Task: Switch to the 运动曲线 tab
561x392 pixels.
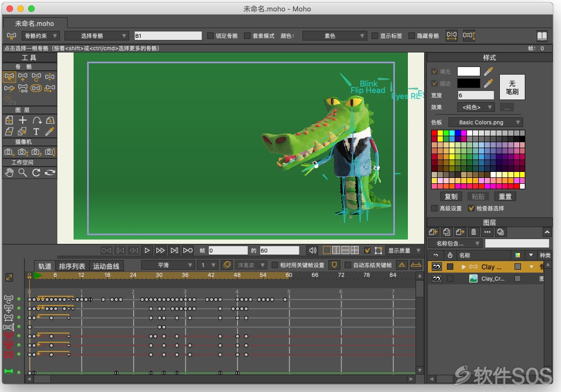Action: (106, 266)
